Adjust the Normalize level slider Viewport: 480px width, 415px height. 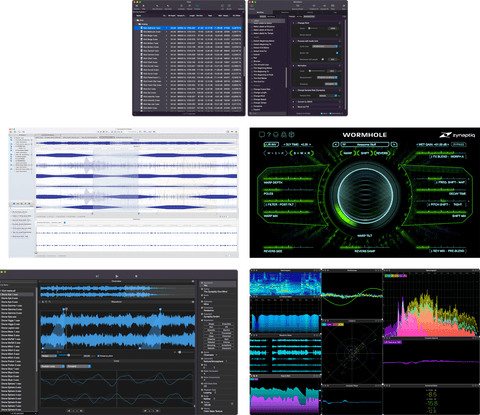click(x=317, y=71)
